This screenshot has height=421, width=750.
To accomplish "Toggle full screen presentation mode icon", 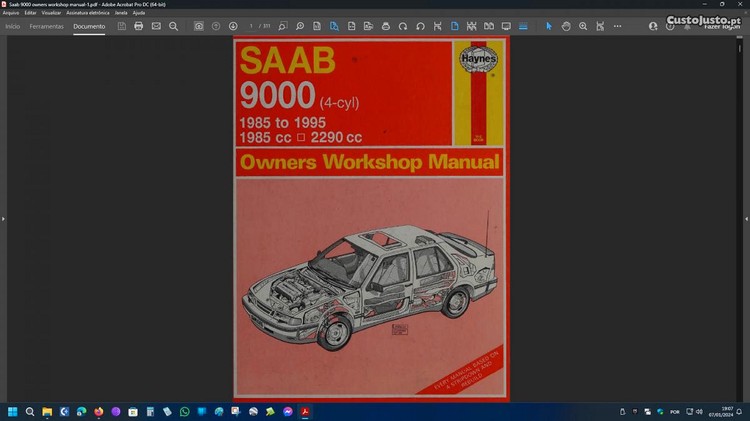I will (x=506, y=26).
